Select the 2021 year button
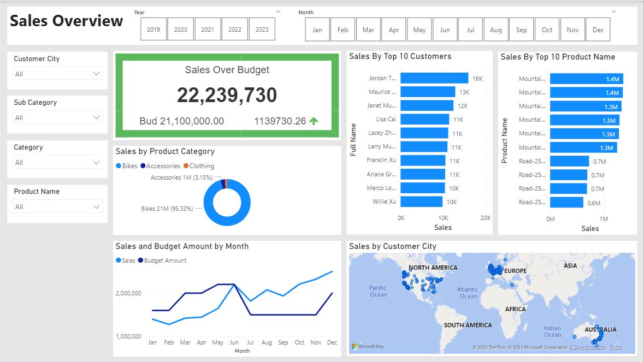 pyautogui.click(x=208, y=29)
